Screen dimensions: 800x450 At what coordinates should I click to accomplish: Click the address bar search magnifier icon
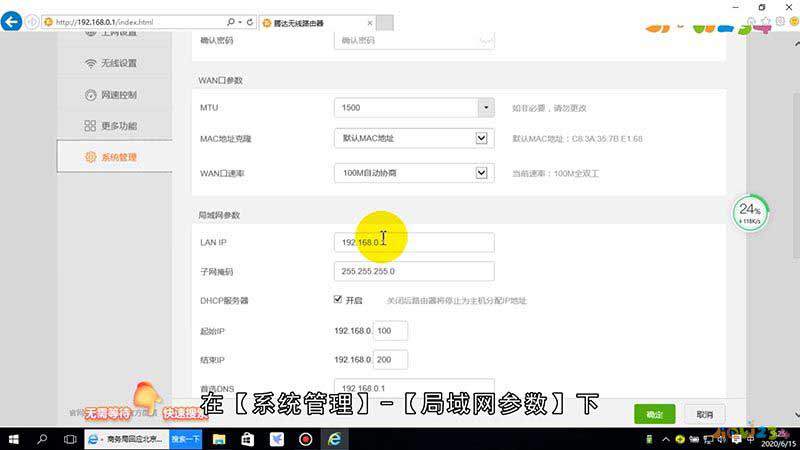231,22
